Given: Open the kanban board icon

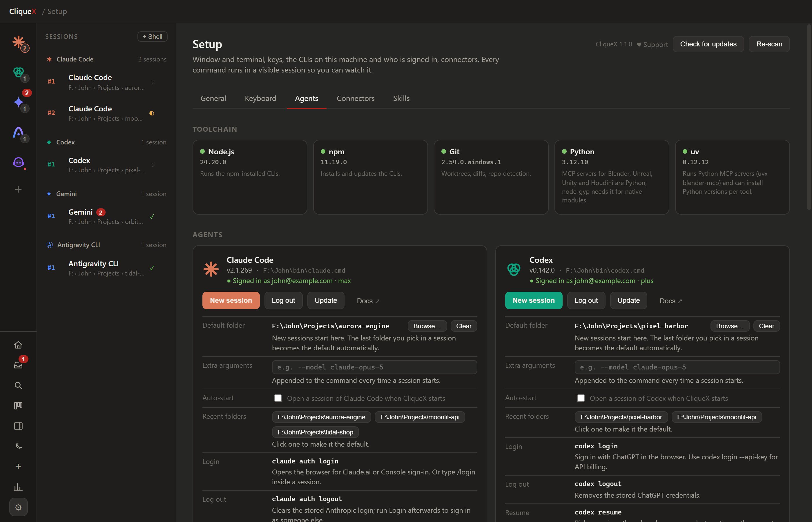Looking at the screenshot, I should pos(18,406).
